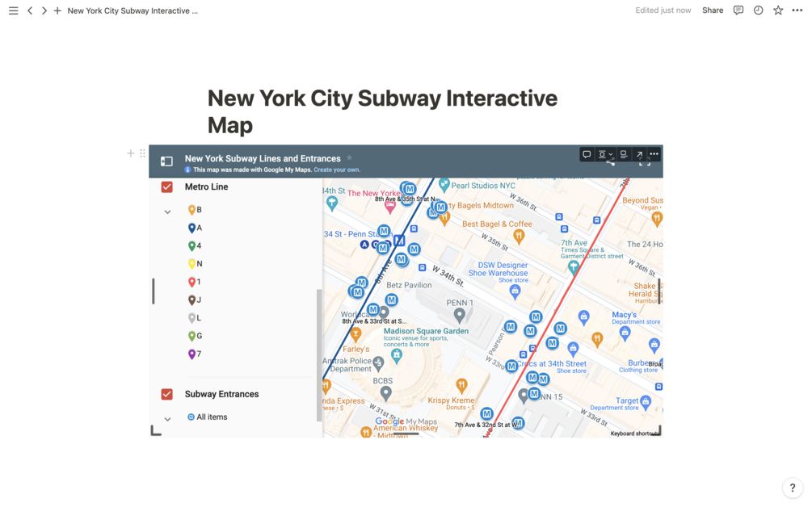The height and width of the screenshot is (507, 812).
Task: Click the '7th Ave & 32nd St' label
Action: 488,425
